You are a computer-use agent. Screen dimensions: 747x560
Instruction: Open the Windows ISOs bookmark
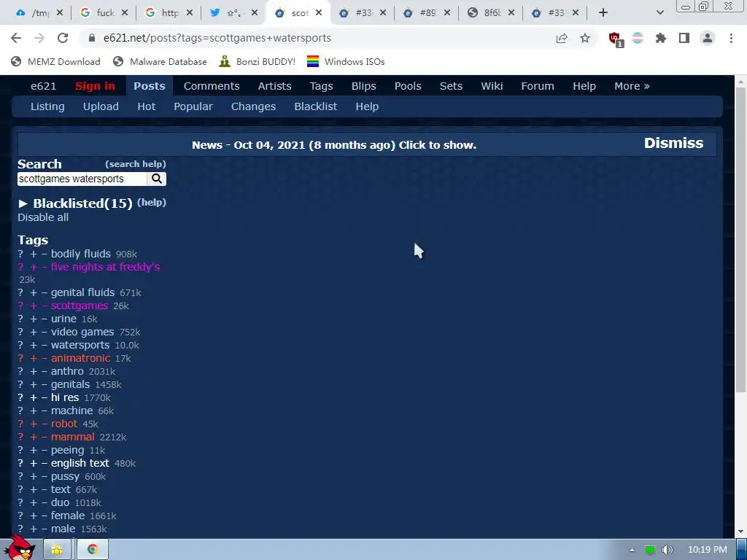346,61
